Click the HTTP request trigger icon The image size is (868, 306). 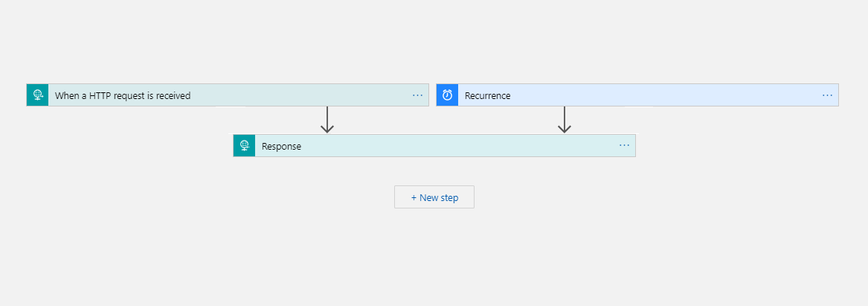coord(38,95)
